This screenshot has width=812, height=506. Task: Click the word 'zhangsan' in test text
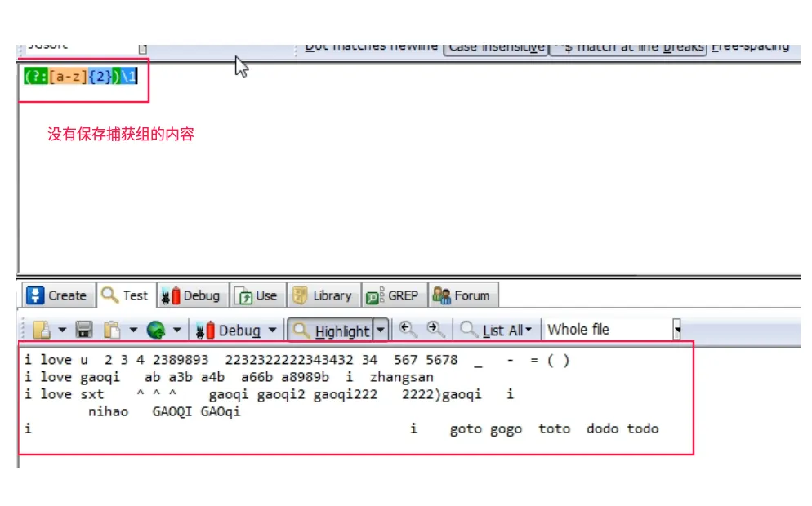(401, 378)
